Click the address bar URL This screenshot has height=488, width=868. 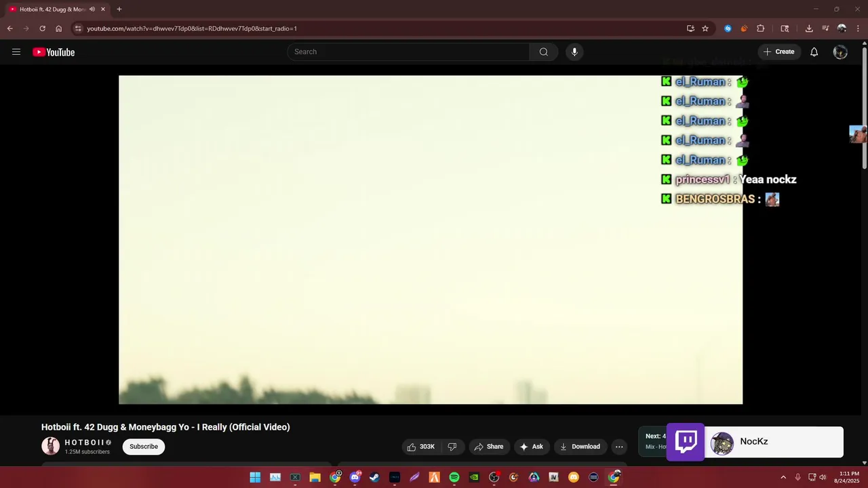click(192, 28)
